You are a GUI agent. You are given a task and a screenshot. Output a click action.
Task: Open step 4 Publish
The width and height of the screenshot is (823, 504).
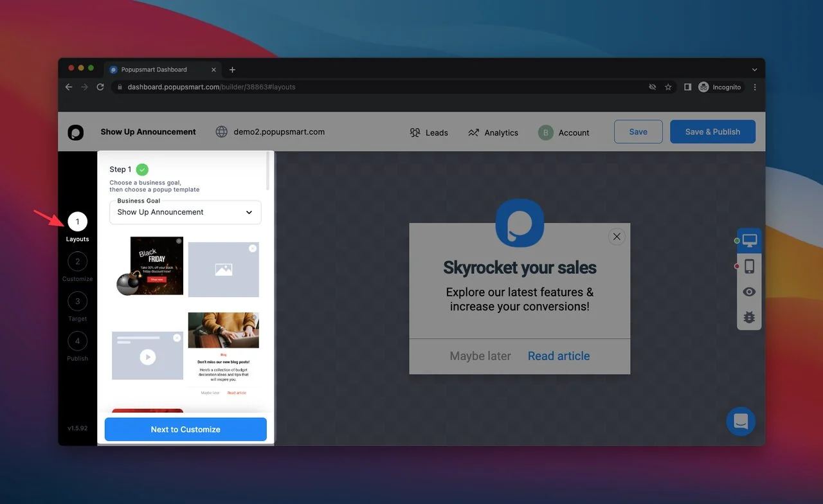point(77,341)
